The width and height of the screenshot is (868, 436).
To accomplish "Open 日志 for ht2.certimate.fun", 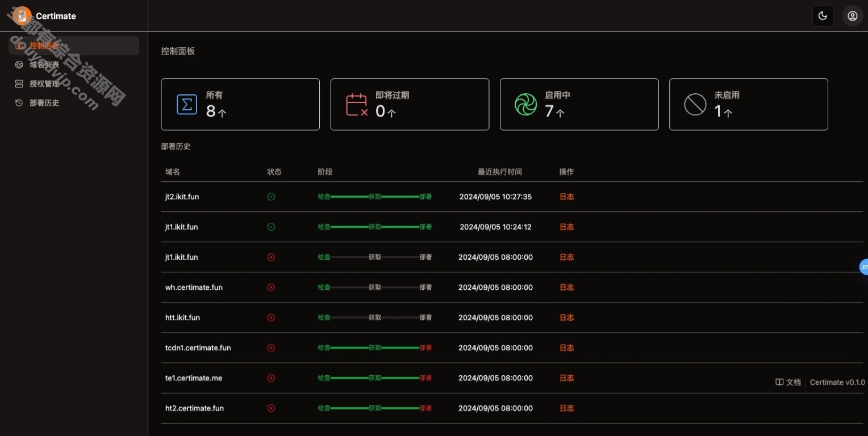I will (566, 408).
